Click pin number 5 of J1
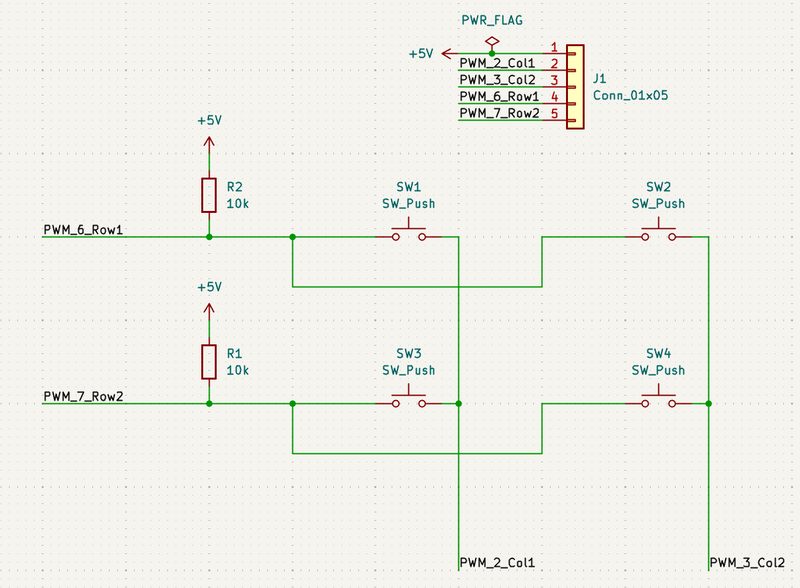 tap(554, 114)
